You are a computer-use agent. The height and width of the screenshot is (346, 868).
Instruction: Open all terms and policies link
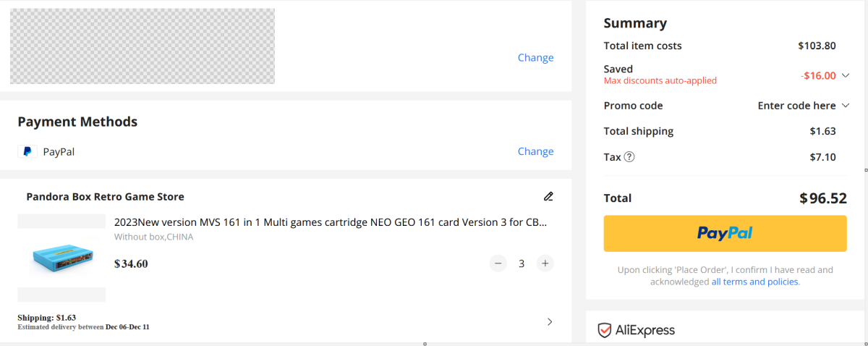point(755,282)
